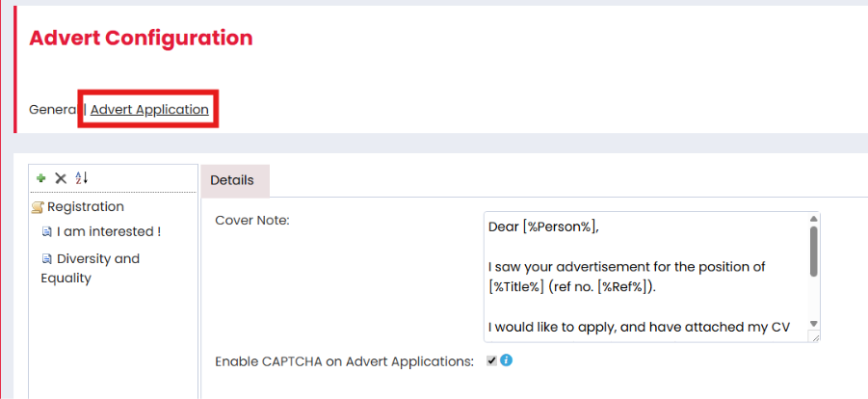Click the document icon beside I am interested

[x=46, y=232]
